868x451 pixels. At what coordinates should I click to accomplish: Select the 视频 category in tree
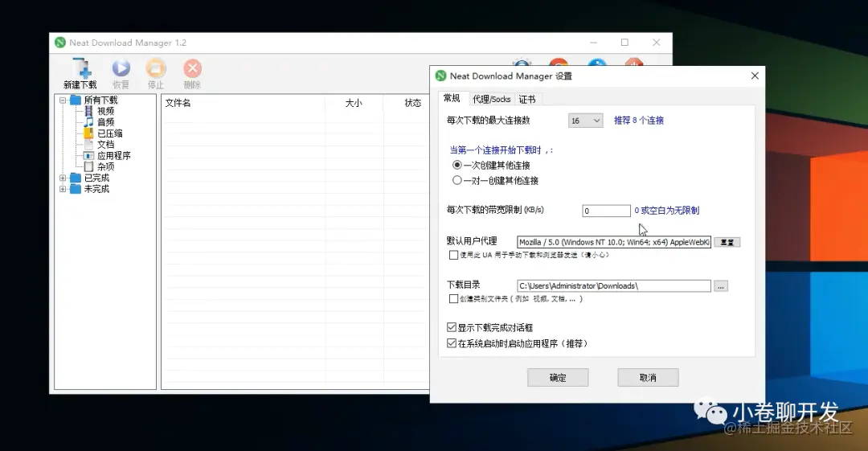[x=106, y=112]
